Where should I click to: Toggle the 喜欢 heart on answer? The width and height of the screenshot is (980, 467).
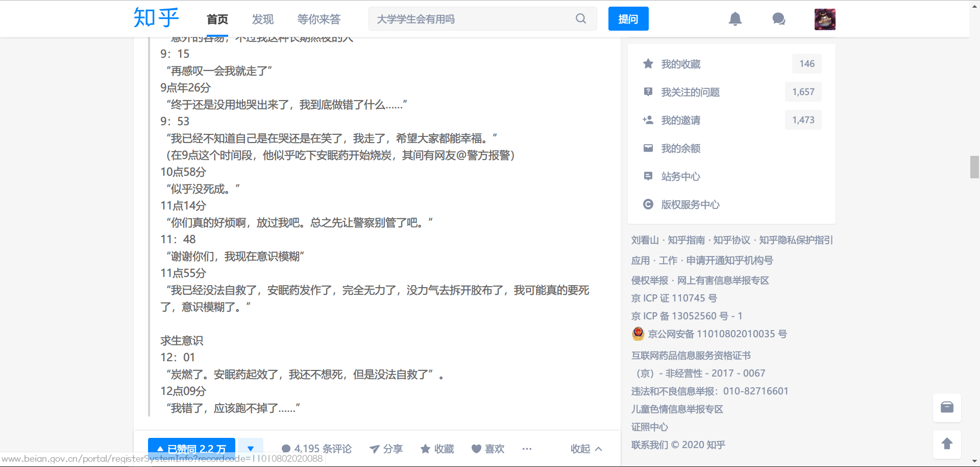coord(488,449)
